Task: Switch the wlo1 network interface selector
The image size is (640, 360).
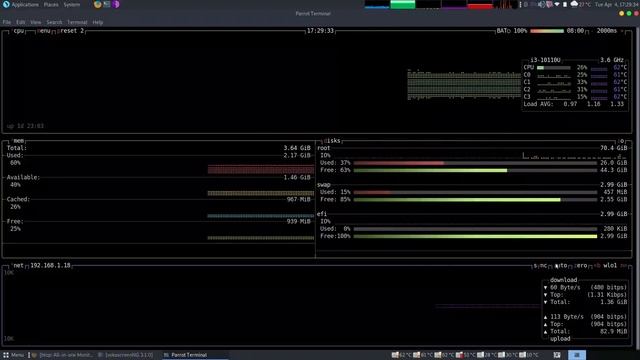Action: (610, 265)
